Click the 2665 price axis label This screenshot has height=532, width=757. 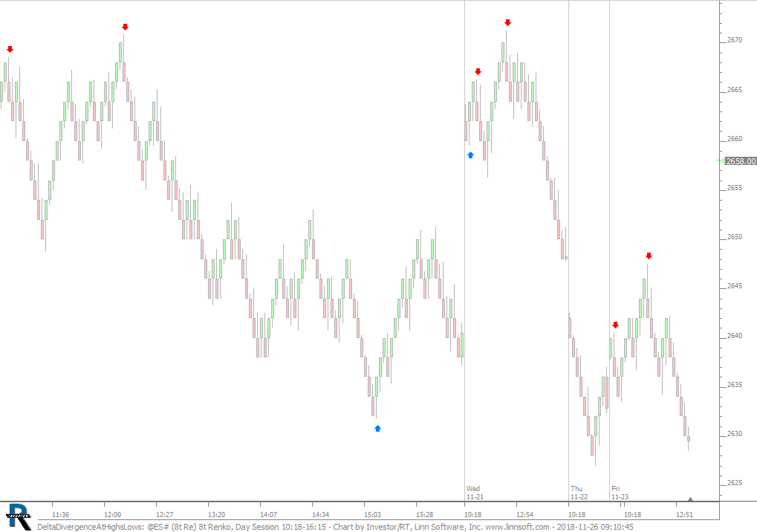coord(735,90)
